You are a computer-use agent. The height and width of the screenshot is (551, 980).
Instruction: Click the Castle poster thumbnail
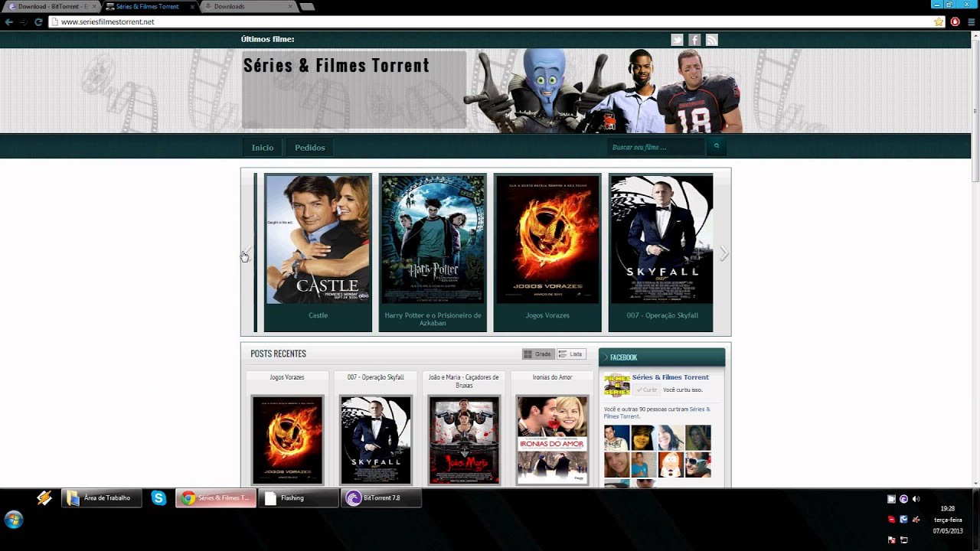click(x=318, y=239)
